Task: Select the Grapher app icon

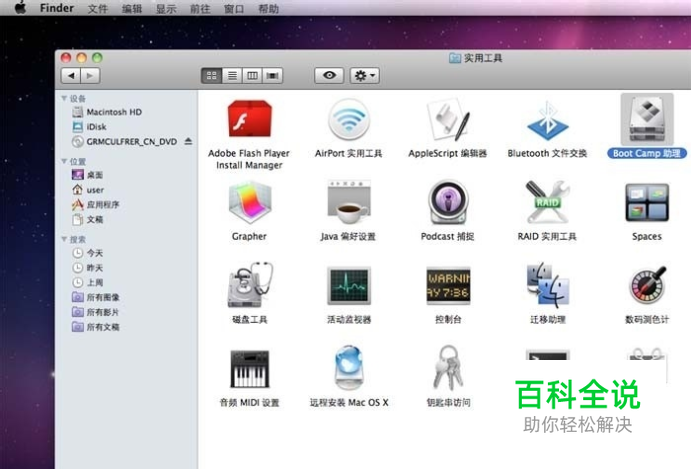Action: [x=249, y=204]
